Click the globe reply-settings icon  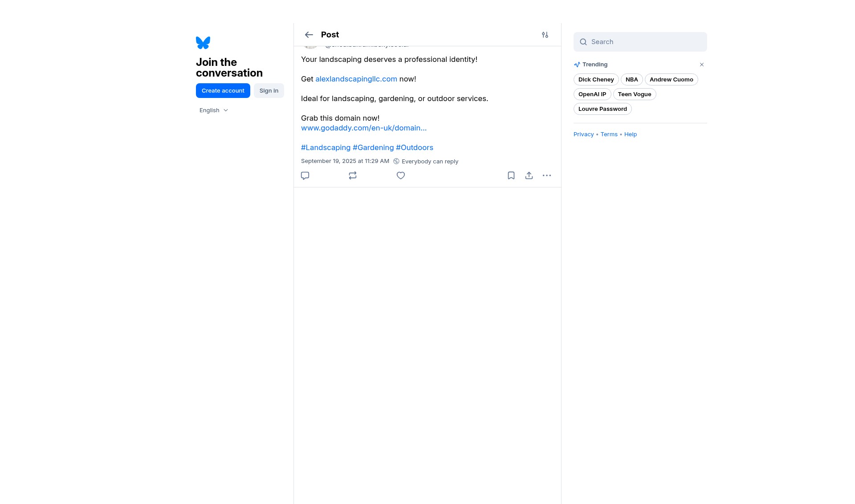[x=396, y=161]
